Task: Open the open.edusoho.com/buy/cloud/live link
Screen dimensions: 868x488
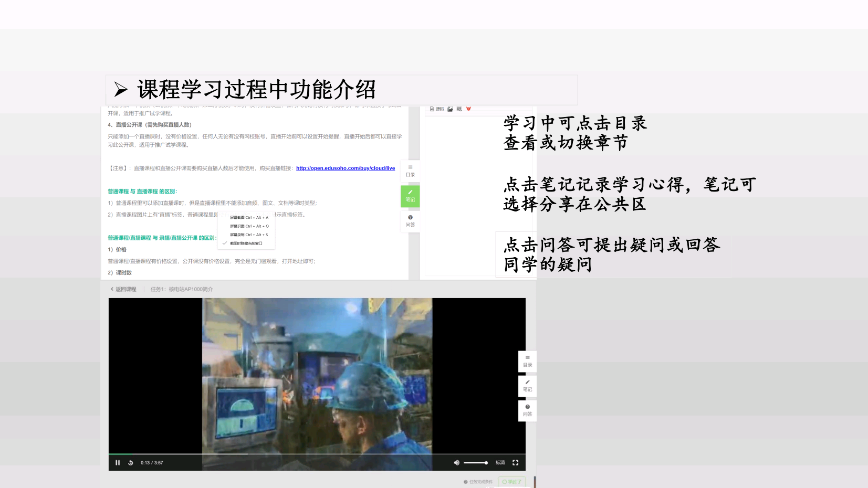Action: (x=345, y=168)
